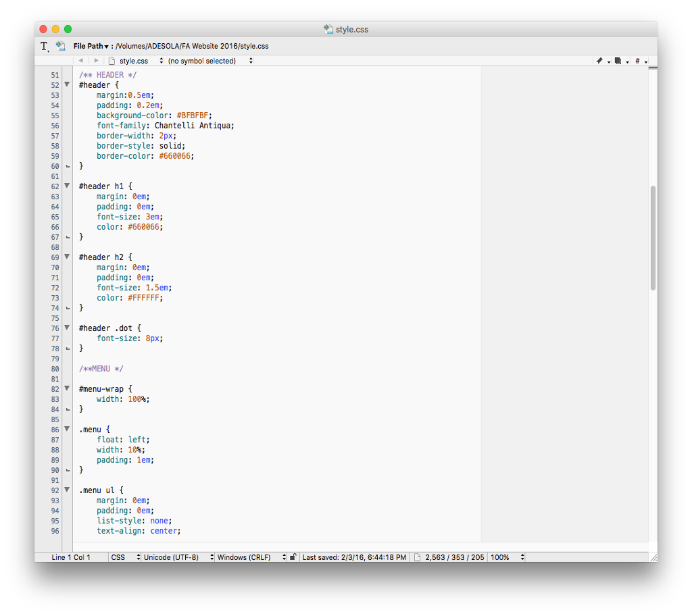Collapse the #header fold on line 52
Screen dimensions: 692x616
[x=67, y=84]
